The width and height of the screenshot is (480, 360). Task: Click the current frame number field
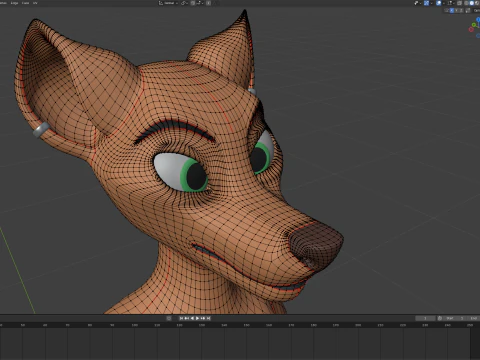click(425, 318)
